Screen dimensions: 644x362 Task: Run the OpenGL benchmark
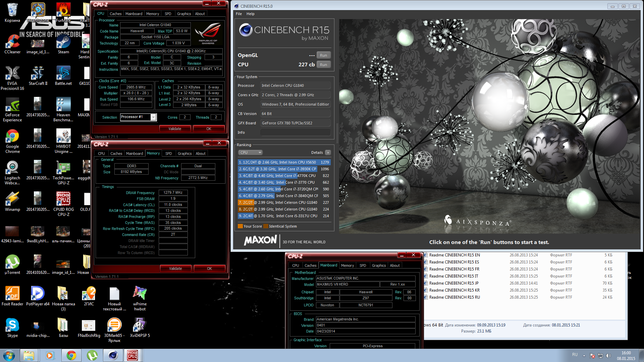click(323, 55)
